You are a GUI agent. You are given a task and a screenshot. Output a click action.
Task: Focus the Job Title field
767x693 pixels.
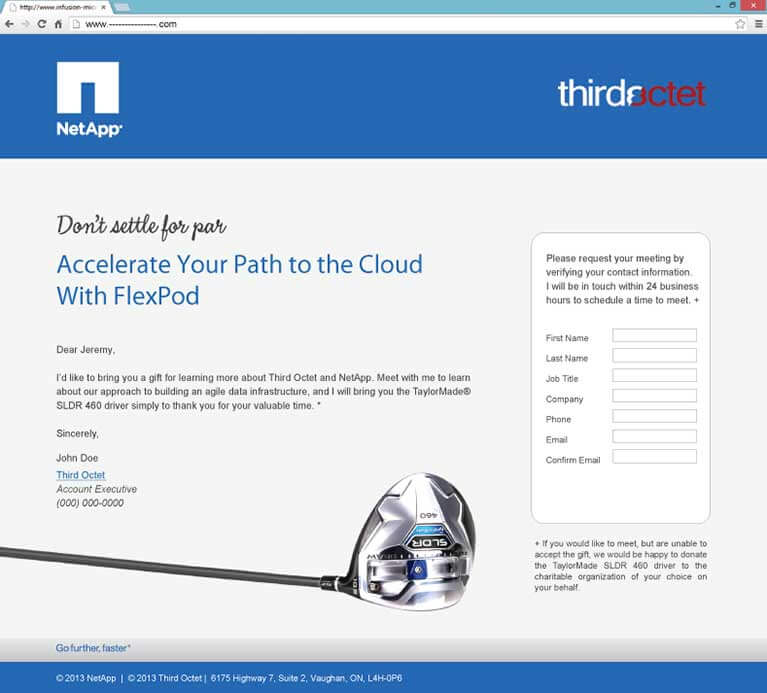tap(654, 376)
